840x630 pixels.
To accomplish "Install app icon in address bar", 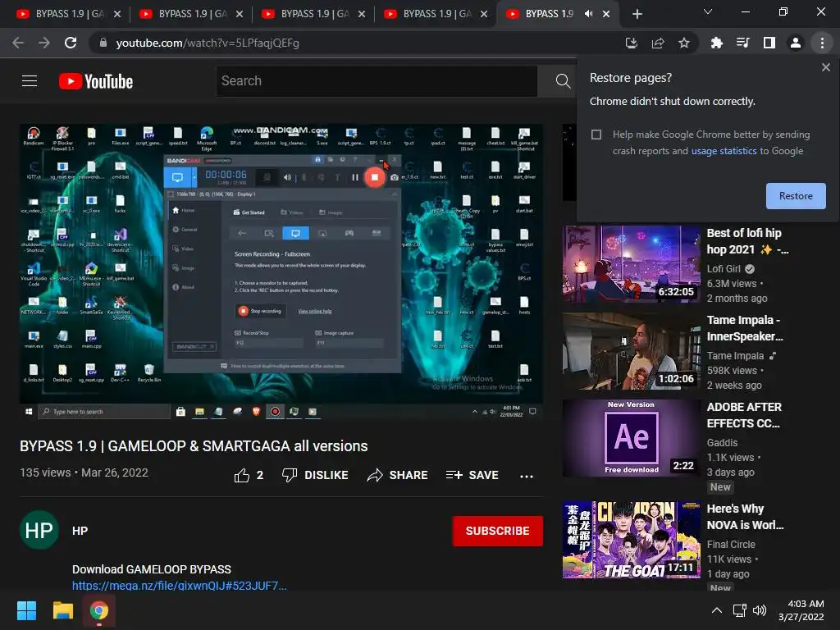I will 632,43.
